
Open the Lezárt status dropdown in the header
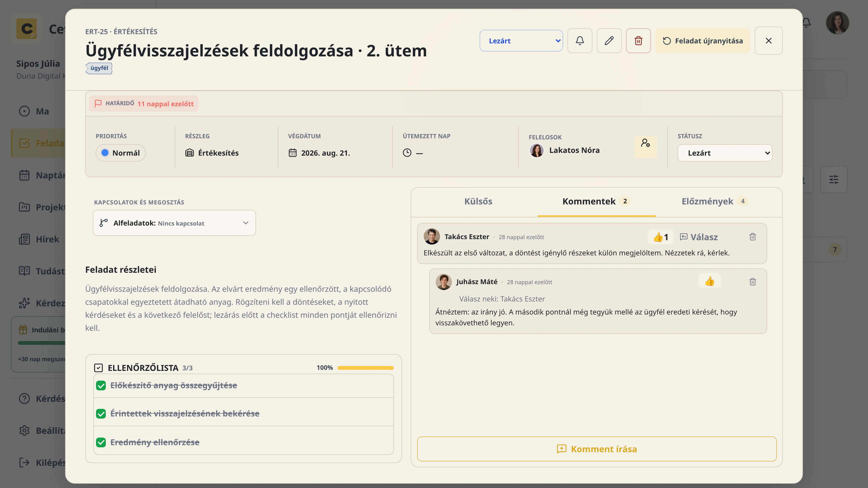point(521,41)
